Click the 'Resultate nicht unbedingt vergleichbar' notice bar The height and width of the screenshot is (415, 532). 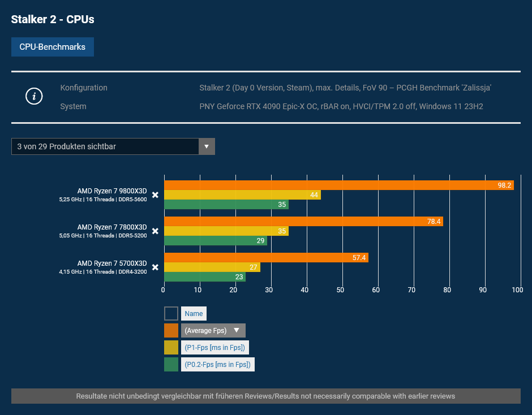pos(265,396)
